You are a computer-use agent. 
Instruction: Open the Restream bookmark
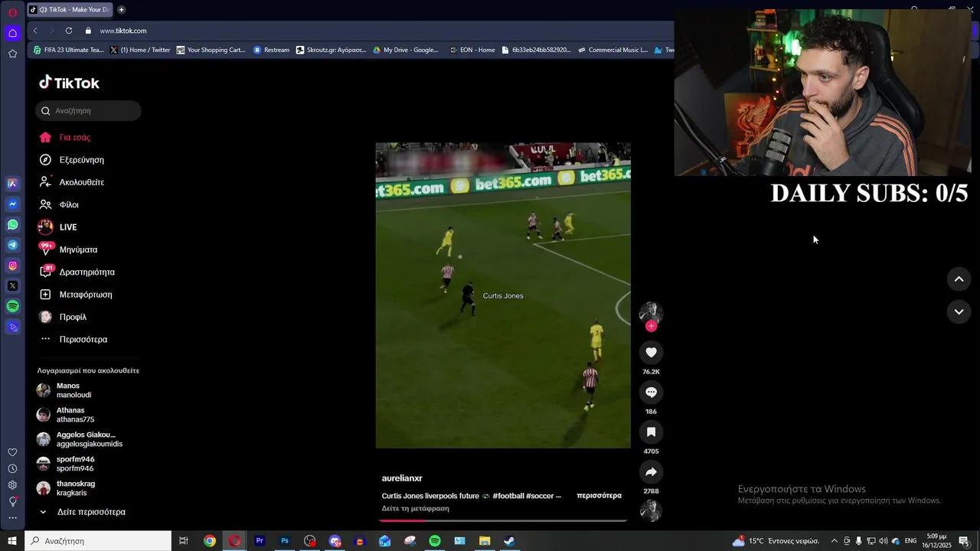pyautogui.click(x=271, y=50)
